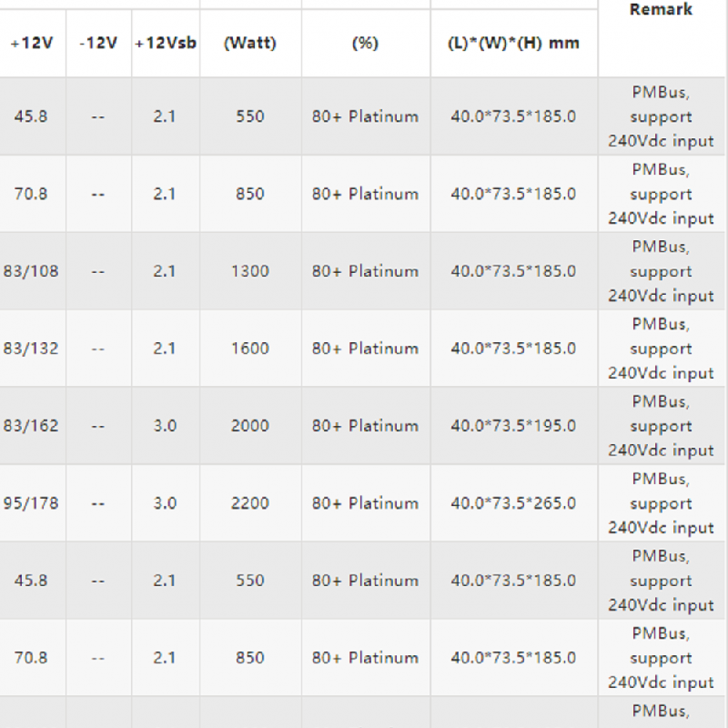Screen dimensions: 728x728
Task: Click the 40.0*73.5*195.0 dimension cell
Action: [513, 426]
